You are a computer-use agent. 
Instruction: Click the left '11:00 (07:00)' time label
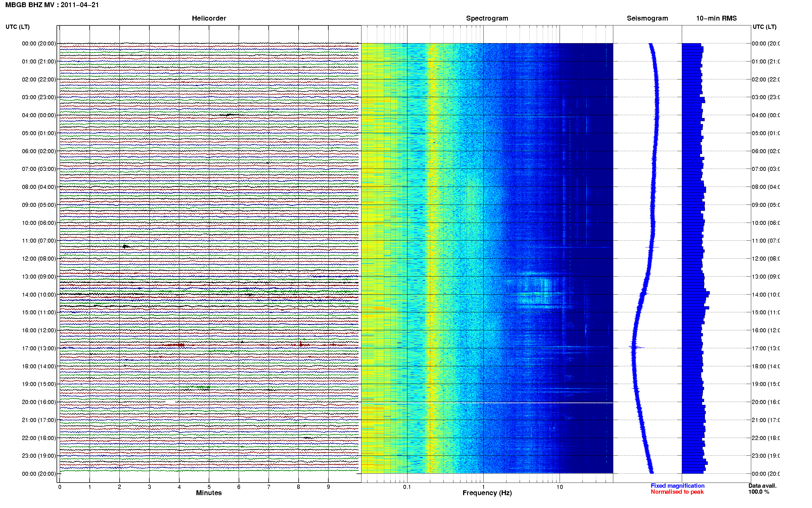(x=39, y=241)
